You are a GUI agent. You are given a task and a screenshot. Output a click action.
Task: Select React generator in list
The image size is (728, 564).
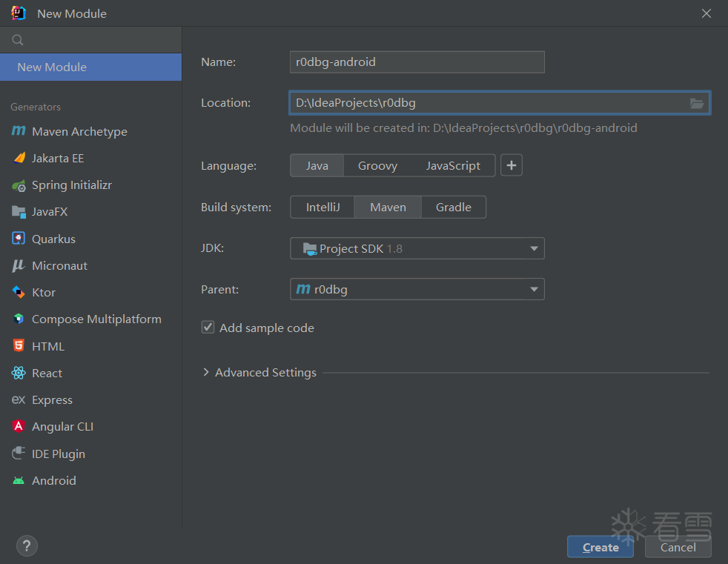[47, 374]
